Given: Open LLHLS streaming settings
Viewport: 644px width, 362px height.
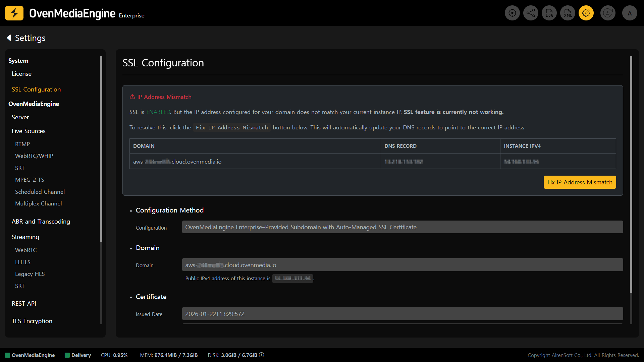Looking at the screenshot, I should (22, 262).
